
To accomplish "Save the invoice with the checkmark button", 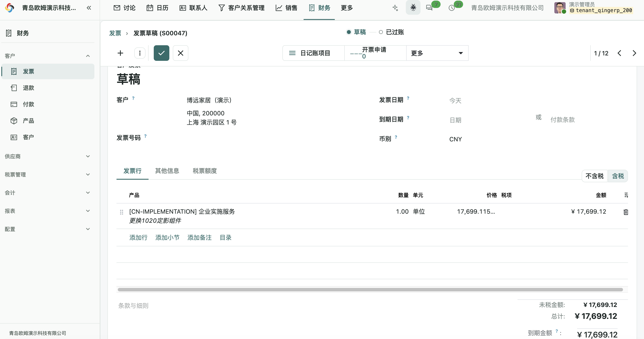I will pos(162,53).
